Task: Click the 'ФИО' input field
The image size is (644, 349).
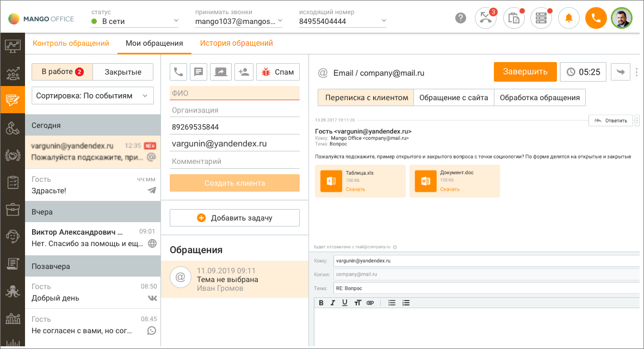Action: point(234,93)
